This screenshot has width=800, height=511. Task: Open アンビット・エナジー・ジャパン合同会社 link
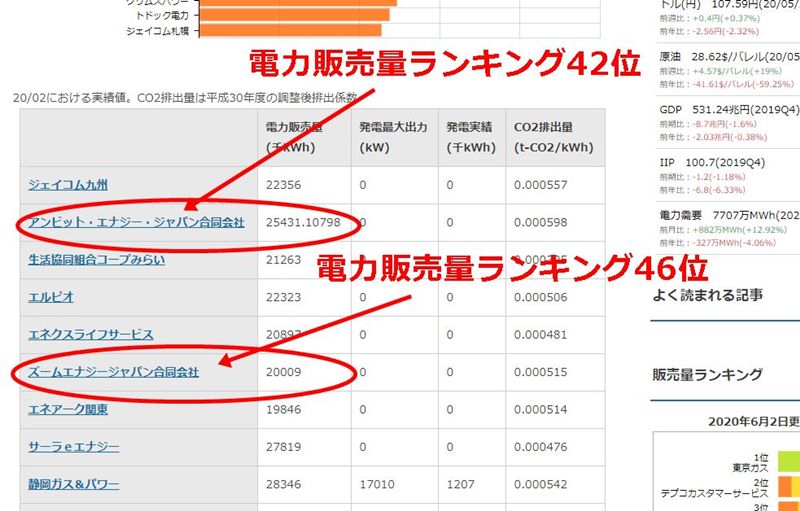point(136,222)
